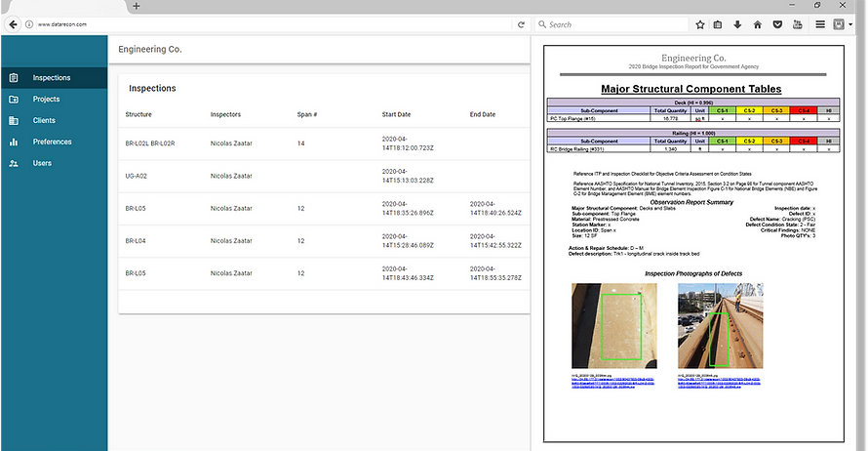This screenshot has height=451, width=868.
Task: Click the site info icon in address bar
Action: tap(29, 24)
